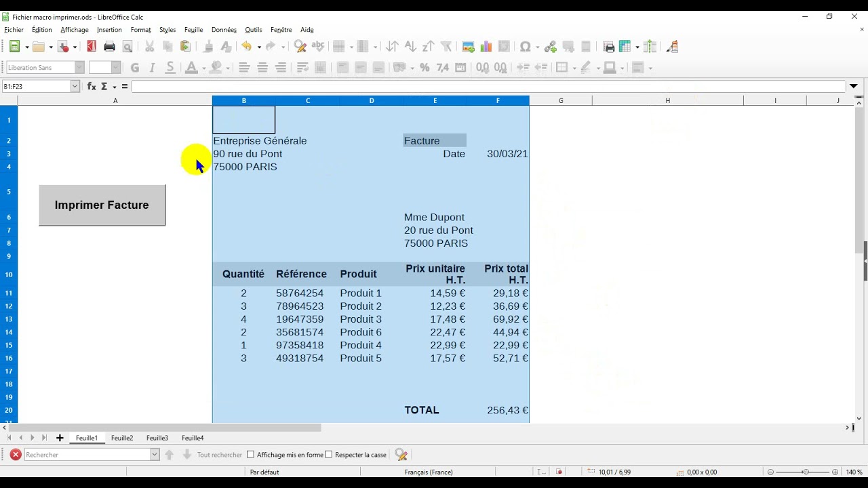Toggle Wrap text
Screen dimensions: 868x488
(303, 67)
